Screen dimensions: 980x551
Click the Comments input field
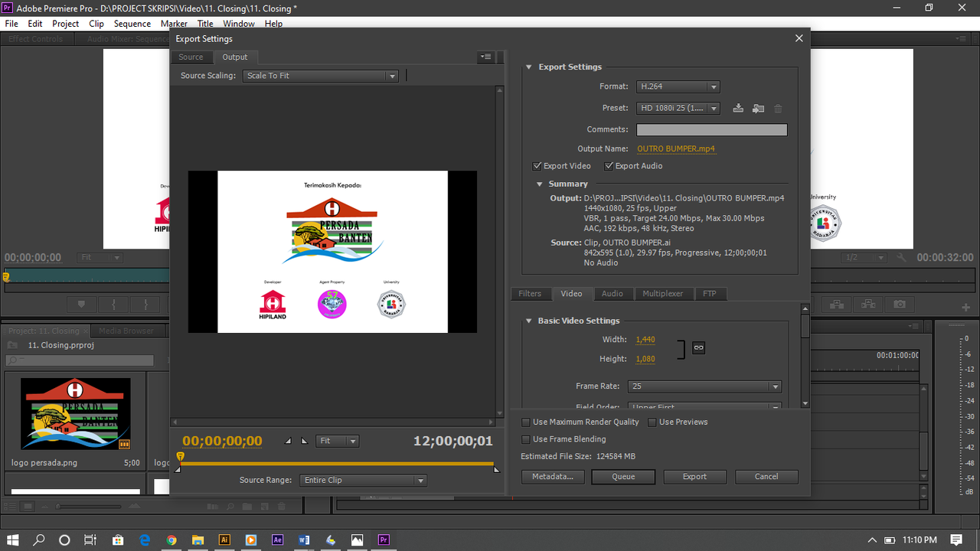click(712, 130)
